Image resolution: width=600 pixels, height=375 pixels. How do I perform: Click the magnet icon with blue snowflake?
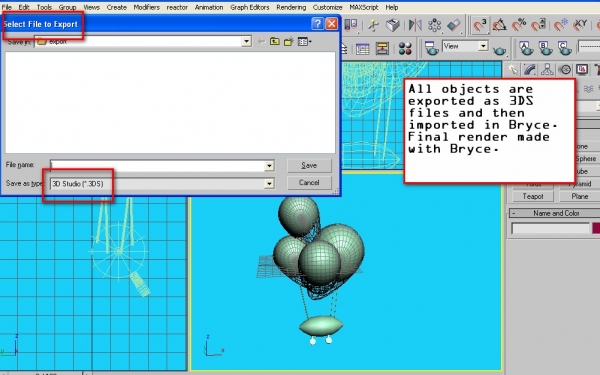[561, 26]
